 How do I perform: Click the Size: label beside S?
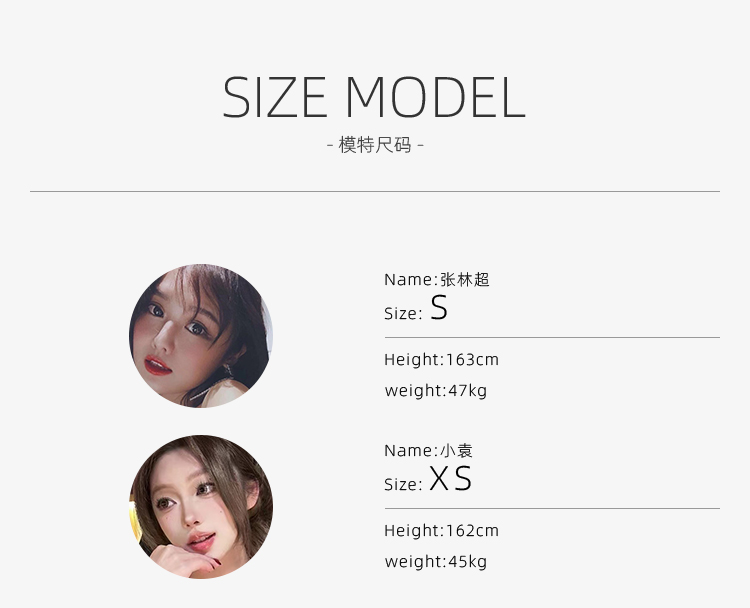point(403,314)
